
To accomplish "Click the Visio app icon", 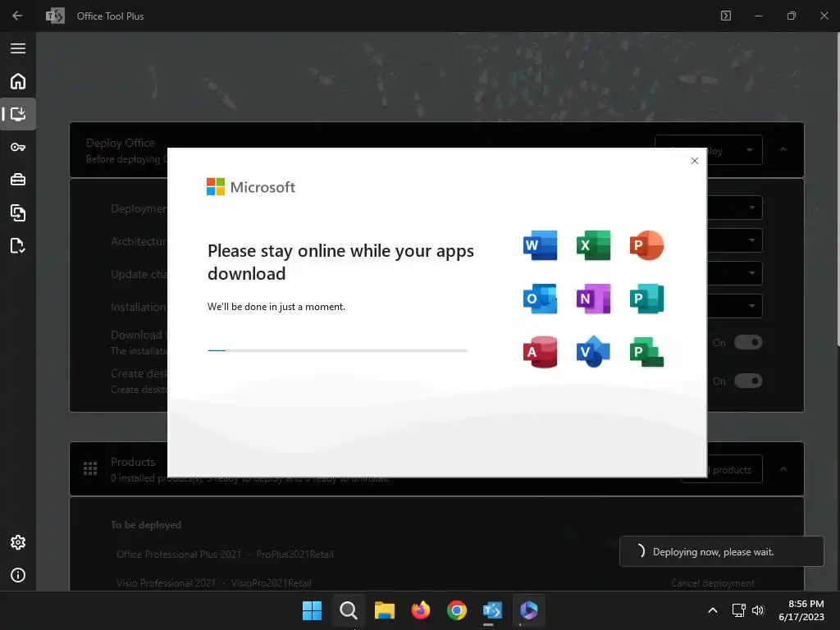I will (593, 352).
